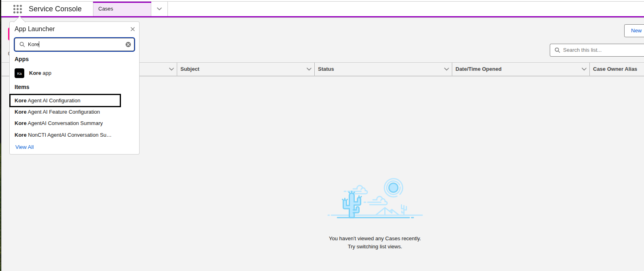Screen dimensions: 644x271
Task: Click the New button
Action: click(635, 31)
